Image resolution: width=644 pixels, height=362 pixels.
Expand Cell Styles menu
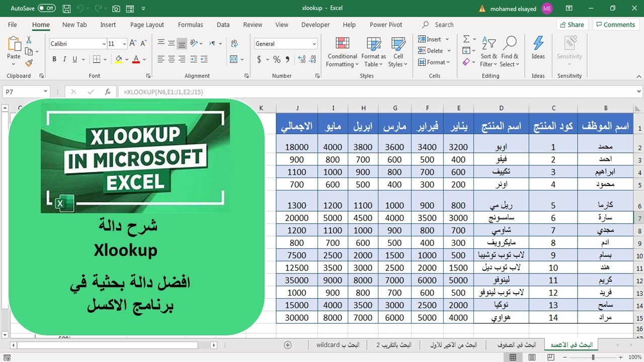tap(398, 52)
